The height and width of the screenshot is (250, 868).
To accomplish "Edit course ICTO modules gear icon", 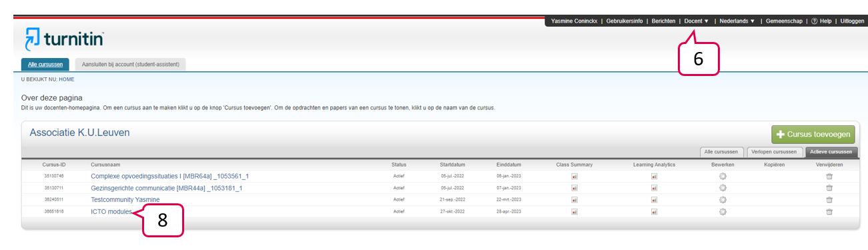I will [x=722, y=211].
